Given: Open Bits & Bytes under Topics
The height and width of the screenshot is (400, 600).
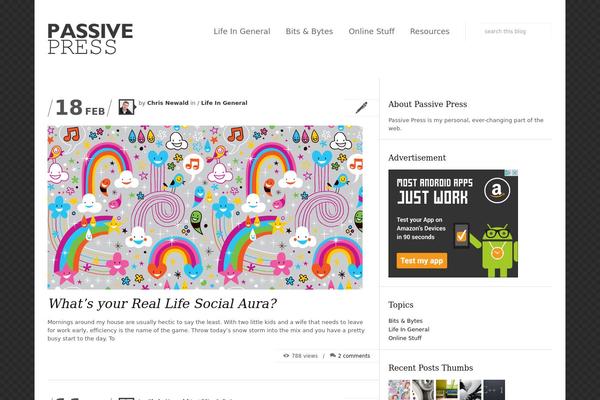Looking at the screenshot, I should [x=406, y=321].
